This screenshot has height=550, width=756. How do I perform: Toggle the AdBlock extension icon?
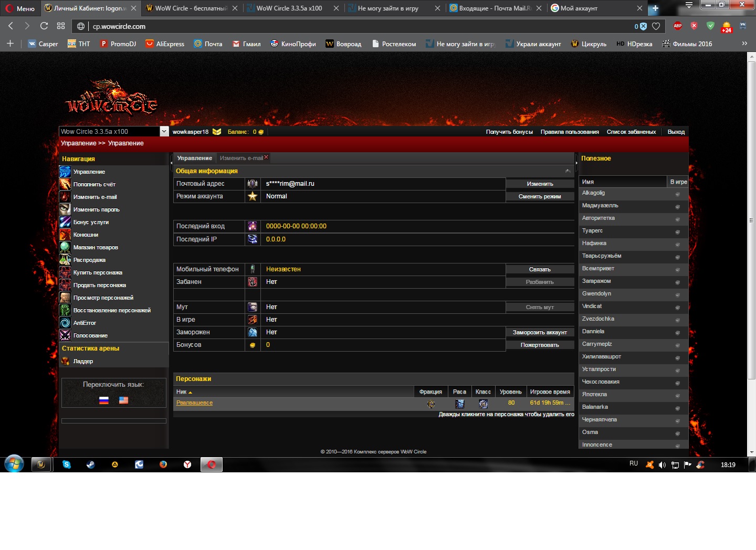(x=678, y=26)
